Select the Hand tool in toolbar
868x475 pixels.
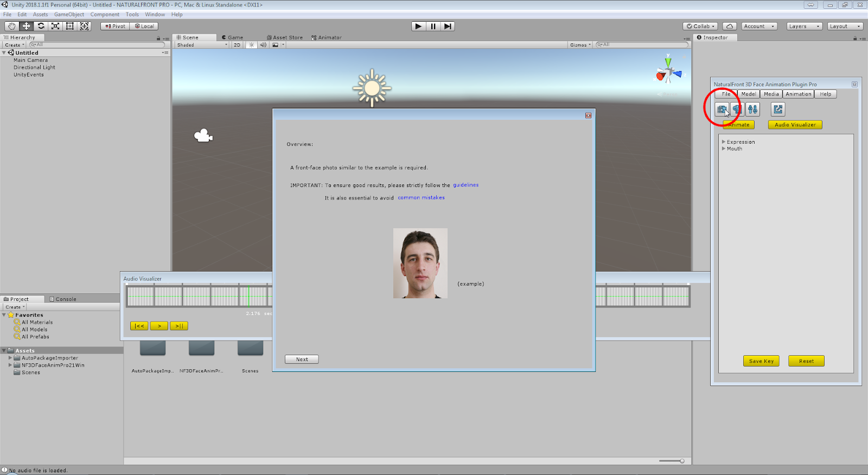coord(11,26)
